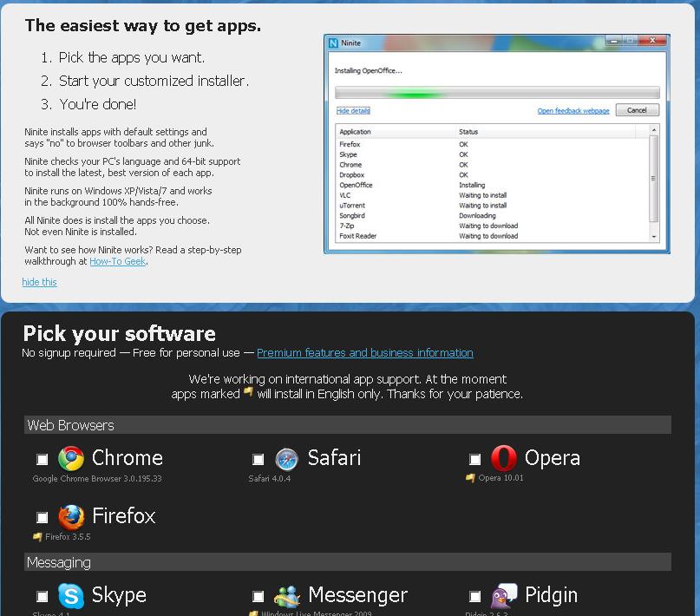Check the Safari checkbox
700x616 pixels.
click(258, 459)
